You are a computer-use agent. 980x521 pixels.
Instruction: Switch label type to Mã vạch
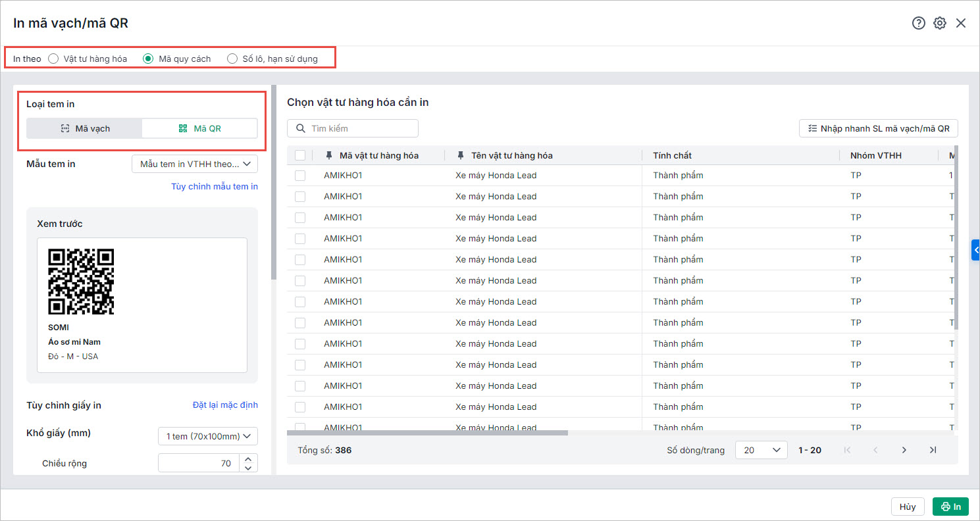(85, 128)
